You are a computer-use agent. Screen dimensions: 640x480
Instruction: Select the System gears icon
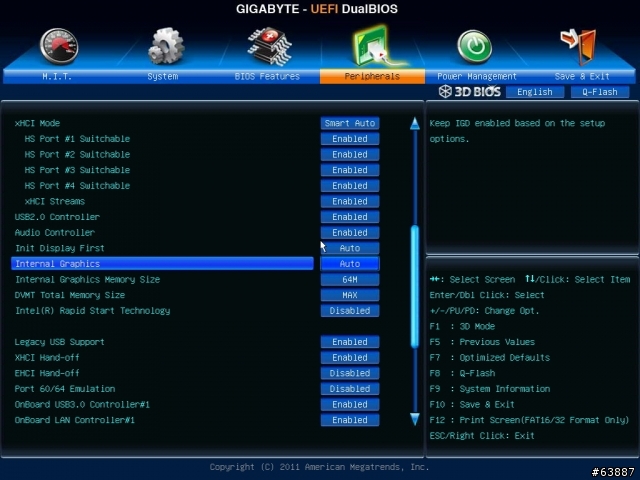(166, 46)
